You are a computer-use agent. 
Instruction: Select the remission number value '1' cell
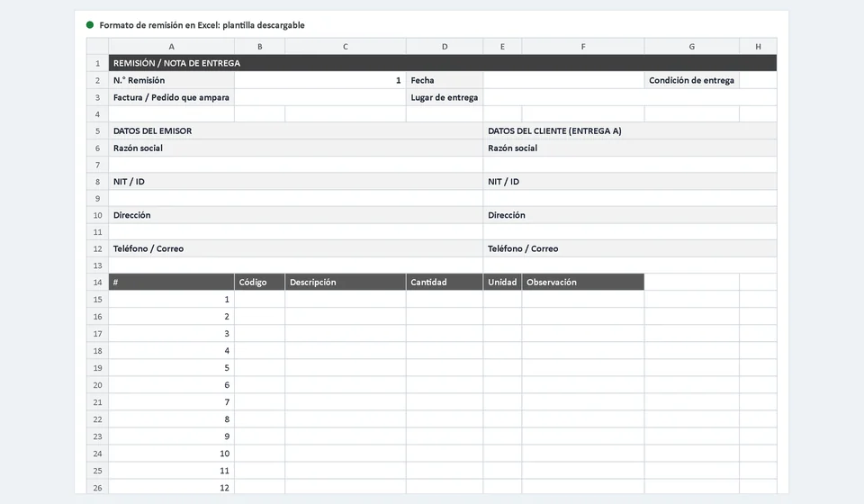[320, 80]
